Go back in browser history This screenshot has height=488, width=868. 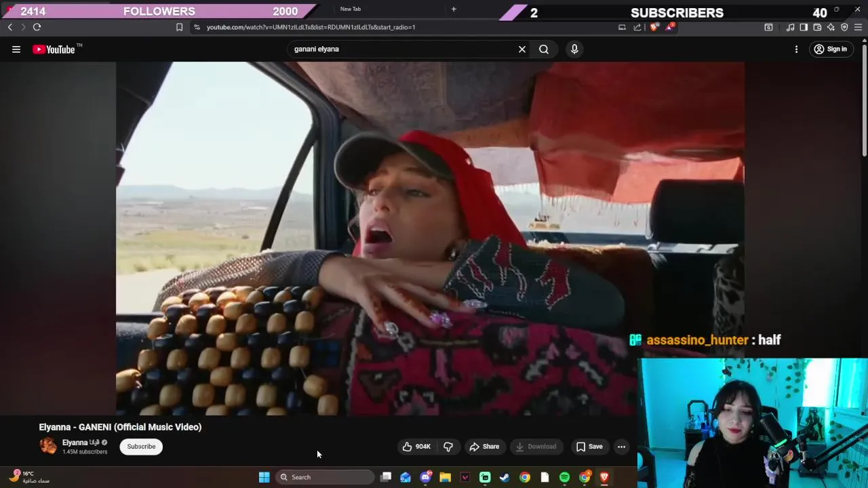pyautogui.click(x=9, y=27)
